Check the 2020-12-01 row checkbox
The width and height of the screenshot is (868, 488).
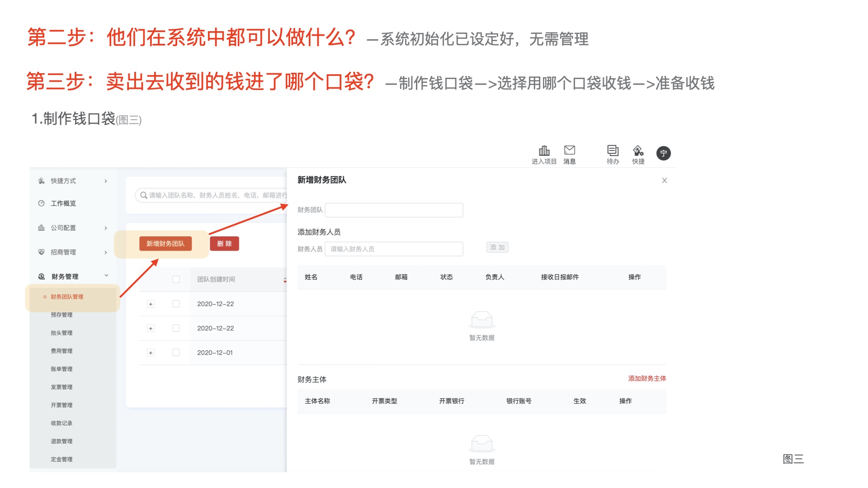click(176, 352)
